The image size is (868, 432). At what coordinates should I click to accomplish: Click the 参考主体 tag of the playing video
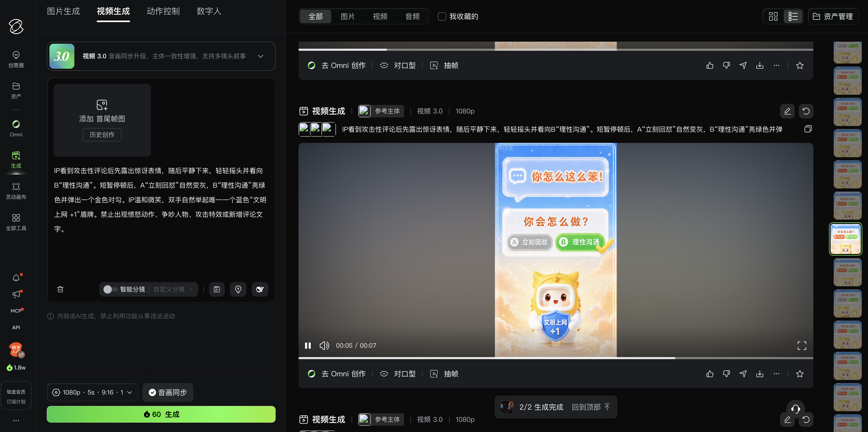[381, 111]
